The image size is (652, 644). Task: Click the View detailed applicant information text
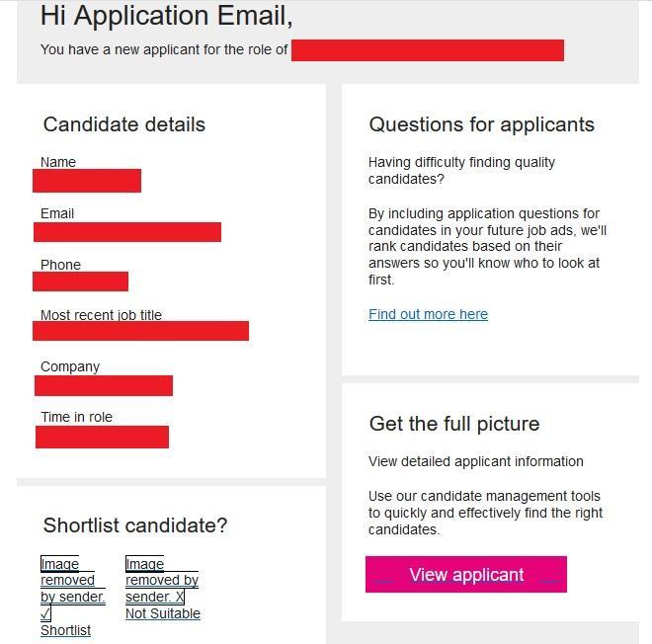click(x=476, y=461)
